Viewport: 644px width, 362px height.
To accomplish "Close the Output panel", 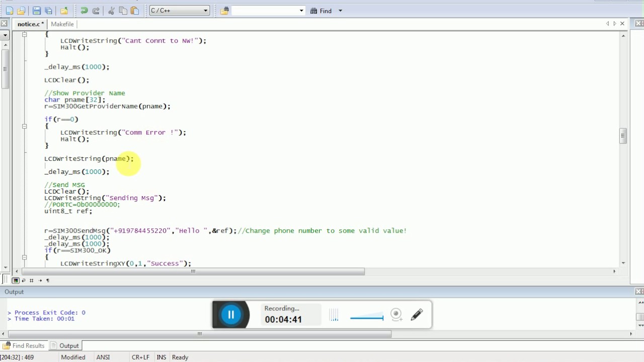I will pyautogui.click(x=639, y=292).
